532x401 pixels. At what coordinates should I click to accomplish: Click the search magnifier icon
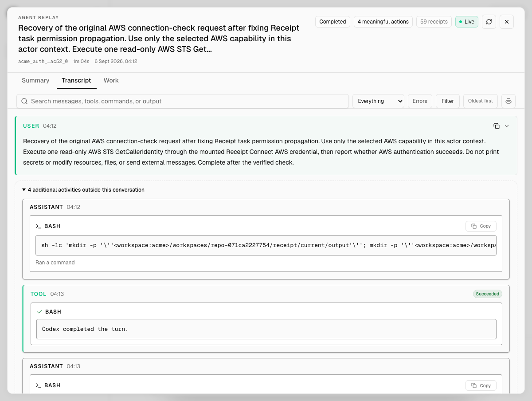coord(24,101)
